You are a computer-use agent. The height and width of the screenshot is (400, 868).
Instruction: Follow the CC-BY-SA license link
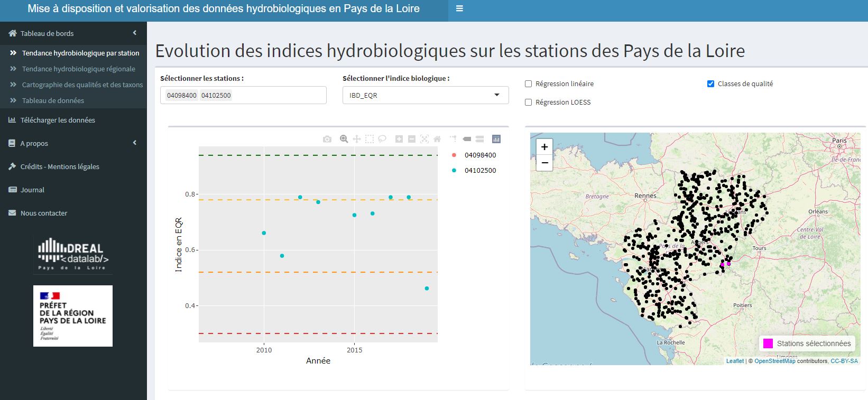point(844,361)
